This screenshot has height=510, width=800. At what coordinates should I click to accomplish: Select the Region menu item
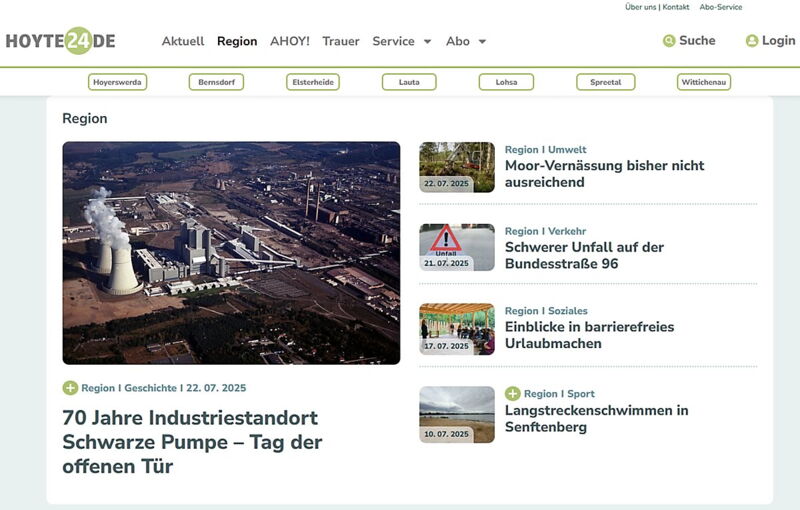[x=237, y=41]
